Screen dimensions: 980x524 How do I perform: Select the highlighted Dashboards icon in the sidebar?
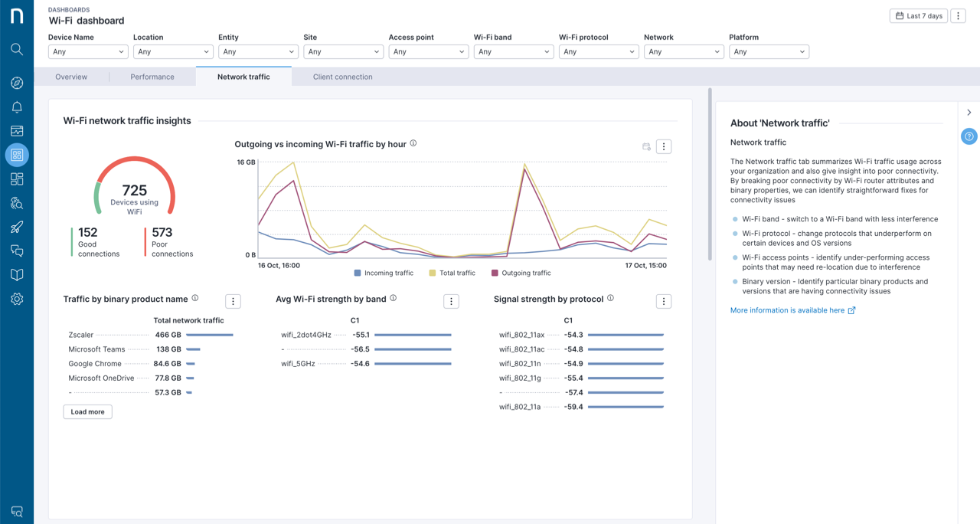point(17,155)
